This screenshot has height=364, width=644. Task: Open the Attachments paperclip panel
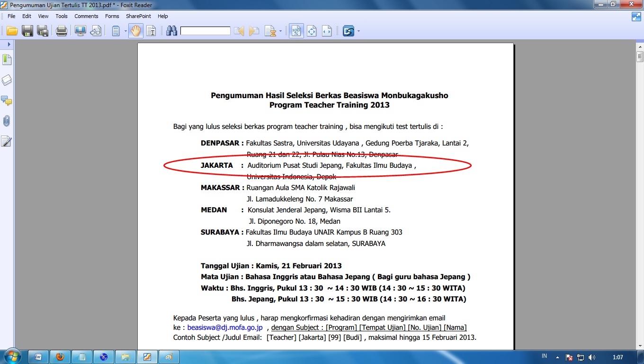point(7,121)
